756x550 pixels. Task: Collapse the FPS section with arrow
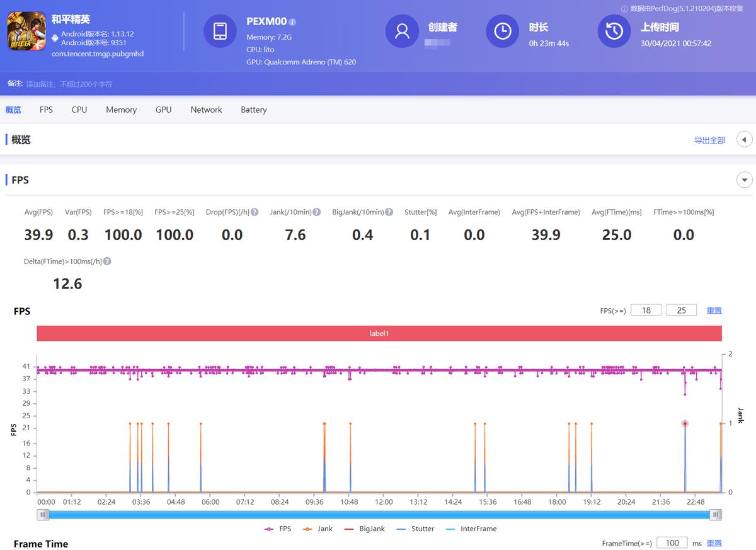pyautogui.click(x=745, y=180)
